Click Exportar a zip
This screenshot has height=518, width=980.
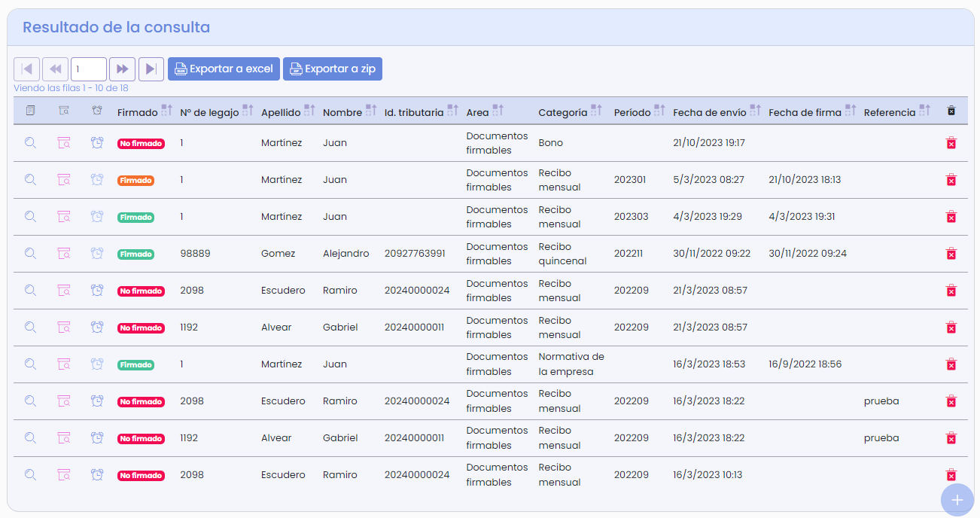[332, 69]
